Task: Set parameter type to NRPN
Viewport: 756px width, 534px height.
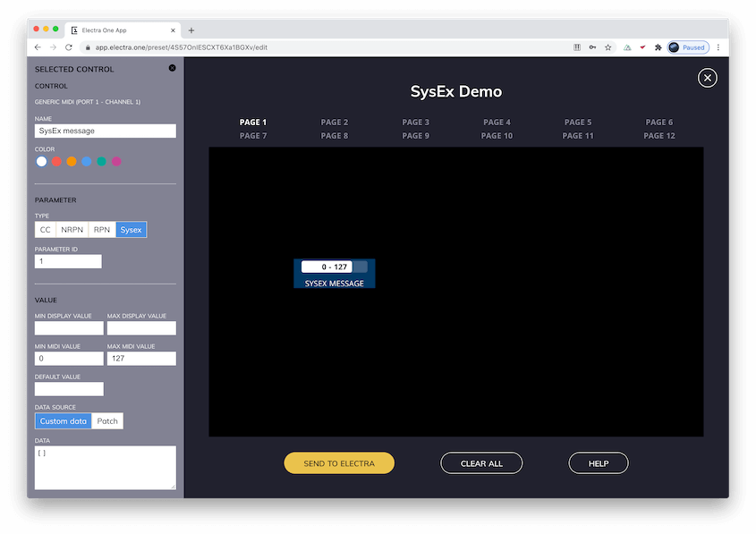Action: pyautogui.click(x=72, y=230)
